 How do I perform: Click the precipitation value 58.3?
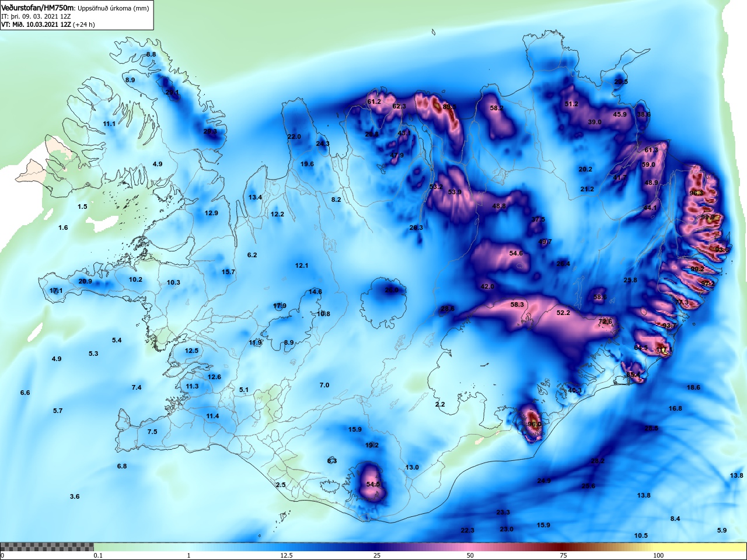tap(517, 304)
